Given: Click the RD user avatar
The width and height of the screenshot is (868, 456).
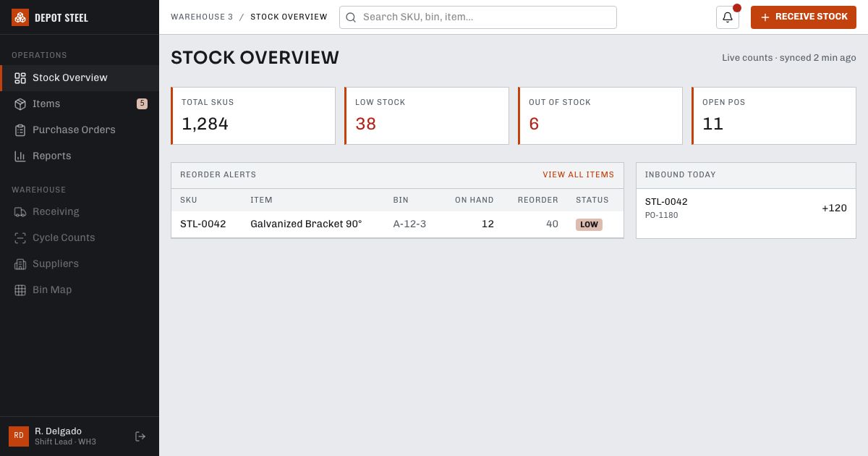Looking at the screenshot, I should point(19,436).
